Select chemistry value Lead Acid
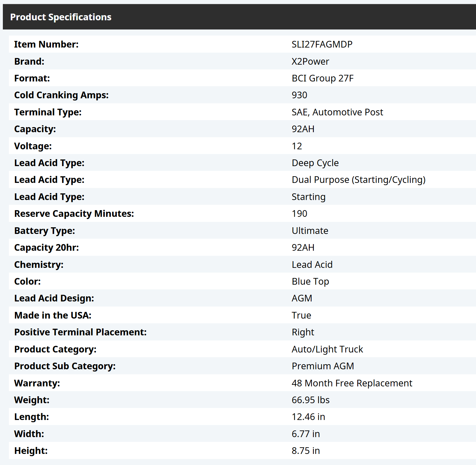Viewport: 476px width, 465px height. [312, 265]
